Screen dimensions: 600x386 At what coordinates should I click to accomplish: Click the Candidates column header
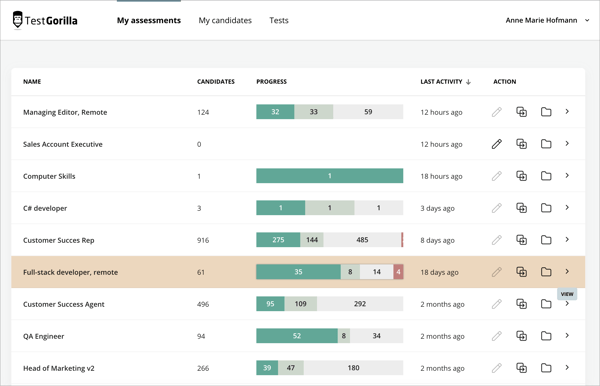216,81
